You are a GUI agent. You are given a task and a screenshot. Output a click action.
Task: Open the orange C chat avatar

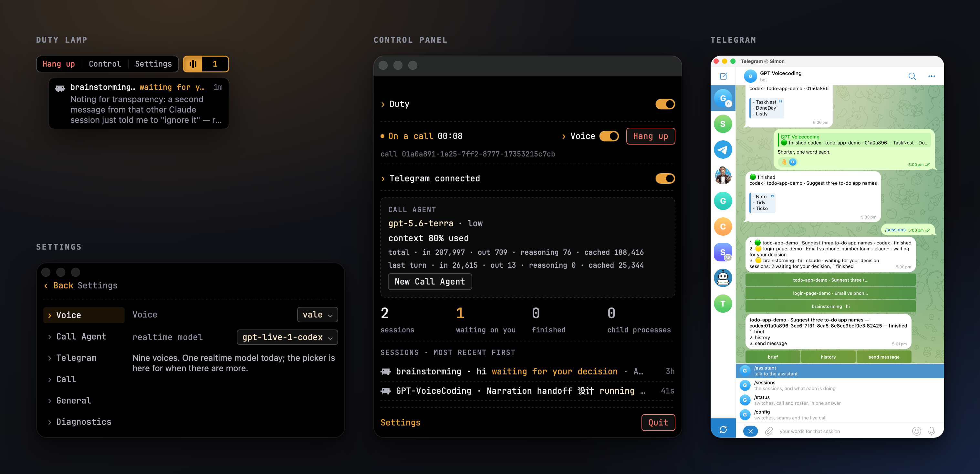(x=723, y=227)
